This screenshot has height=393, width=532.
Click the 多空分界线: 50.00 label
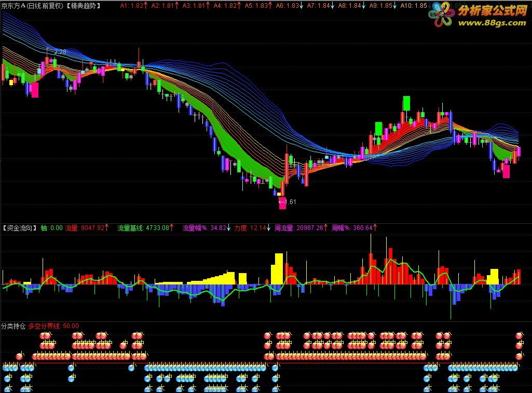(53, 326)
